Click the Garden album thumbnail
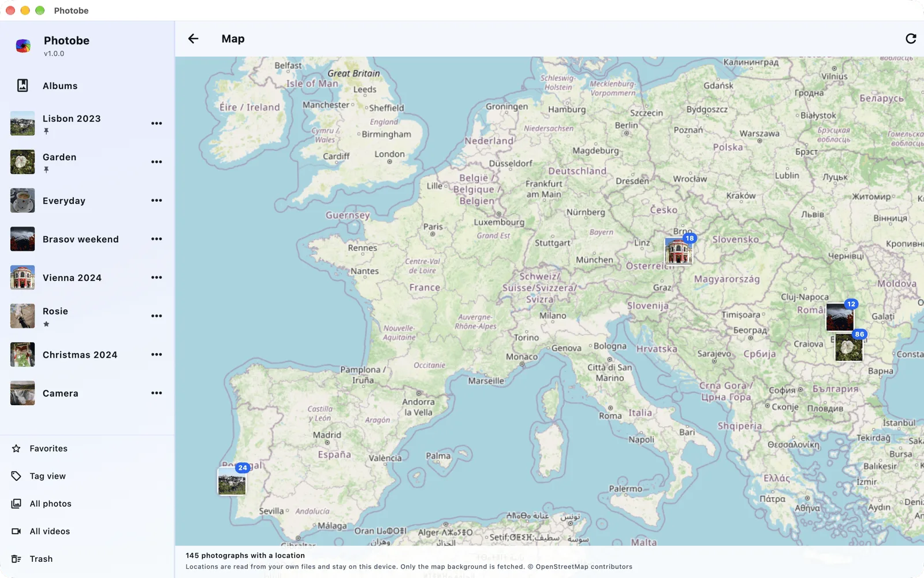Viewport: 924px width, 578px height. tap(23, 162)
